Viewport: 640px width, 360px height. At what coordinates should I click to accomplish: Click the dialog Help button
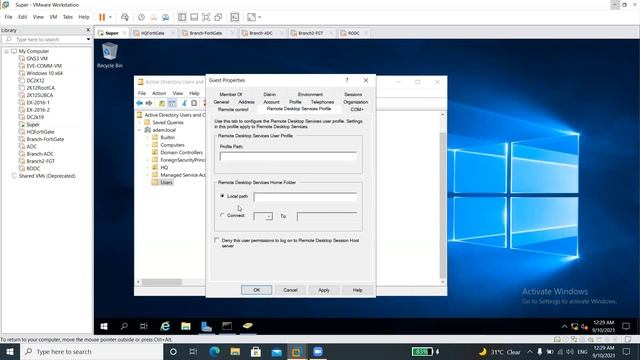(358, 290)
